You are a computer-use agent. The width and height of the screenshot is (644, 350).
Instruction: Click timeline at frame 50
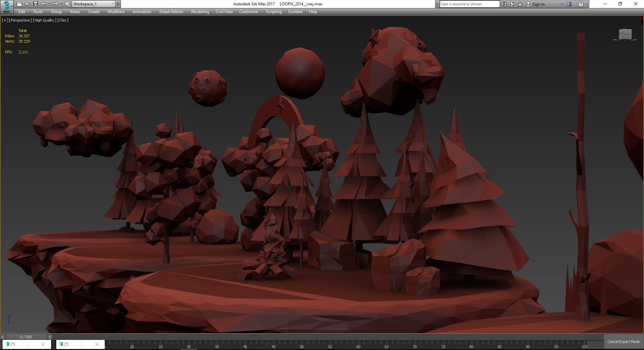pos(302,344)
